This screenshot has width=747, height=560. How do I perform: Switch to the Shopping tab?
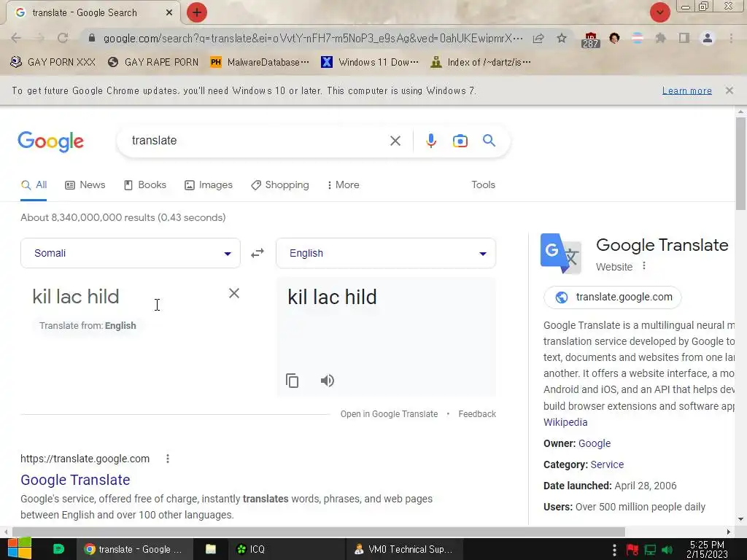tap(280, 184)
